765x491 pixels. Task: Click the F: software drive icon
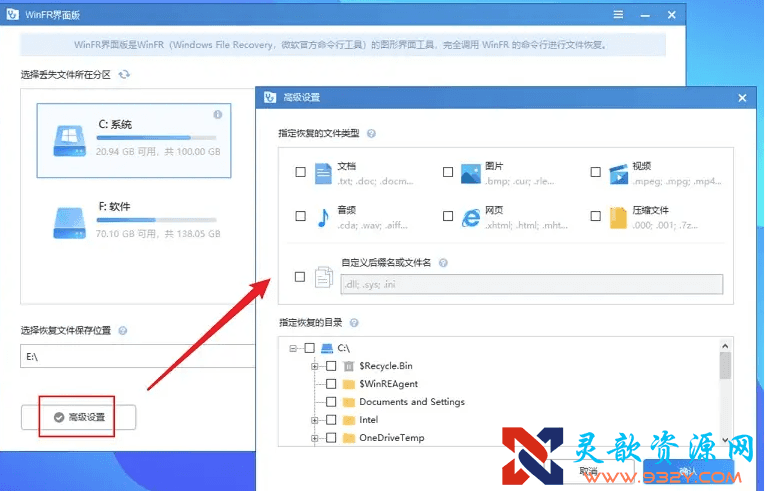pyautogui.click(x=70, y=224)
